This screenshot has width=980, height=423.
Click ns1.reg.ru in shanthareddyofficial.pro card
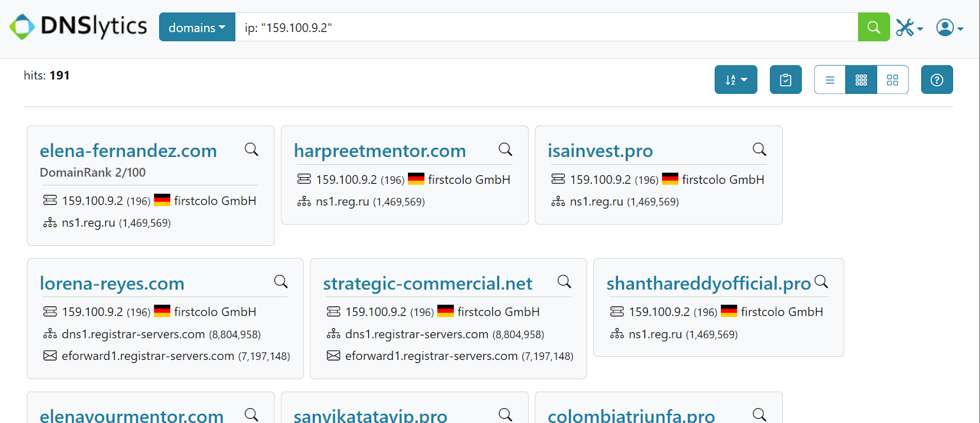point(655,334)
